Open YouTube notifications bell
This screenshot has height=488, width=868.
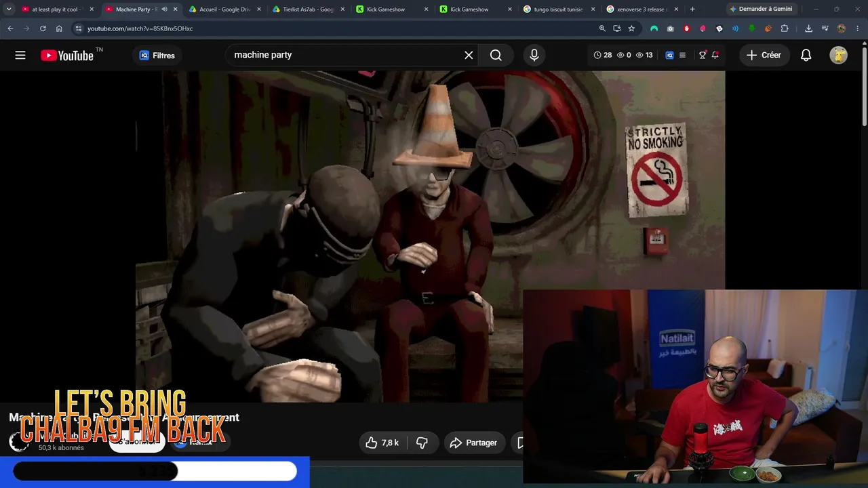tap(806, 56)
